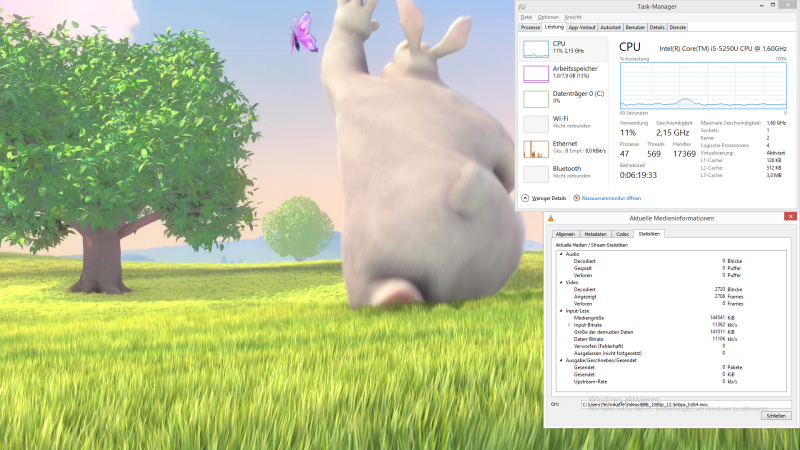
Task: Select the Datenträger 0 (C:) graph thumbnail
Action: coord(536,98)
